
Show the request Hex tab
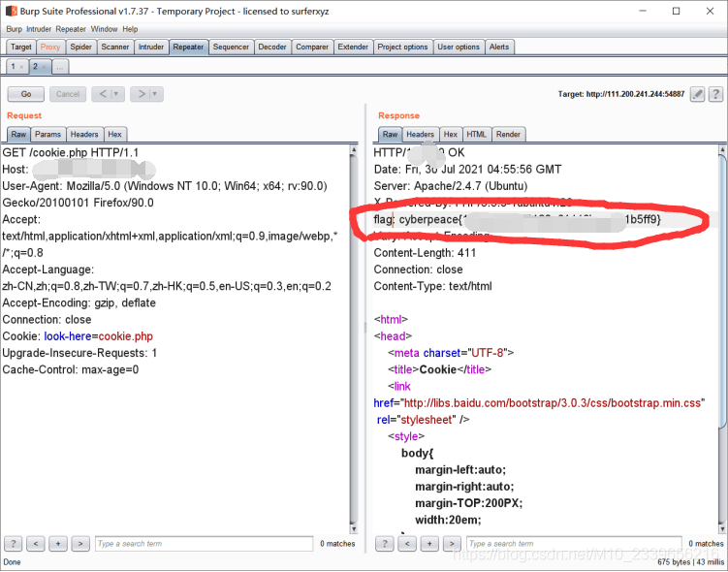pyautogui.click(x=114, y=134)
